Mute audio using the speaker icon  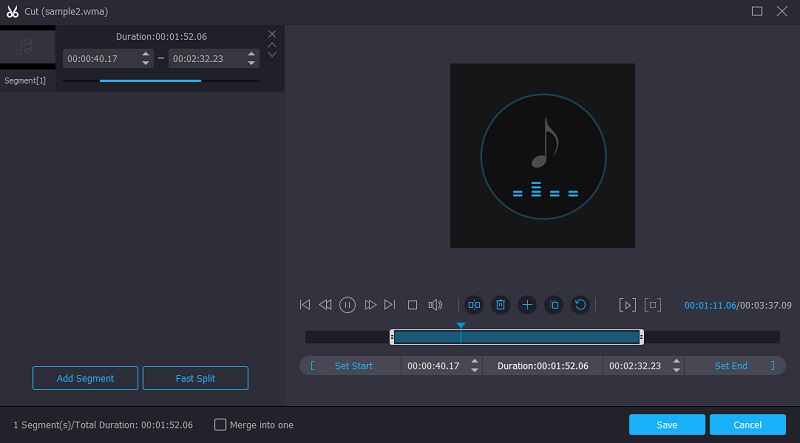(x=435, y=305)
